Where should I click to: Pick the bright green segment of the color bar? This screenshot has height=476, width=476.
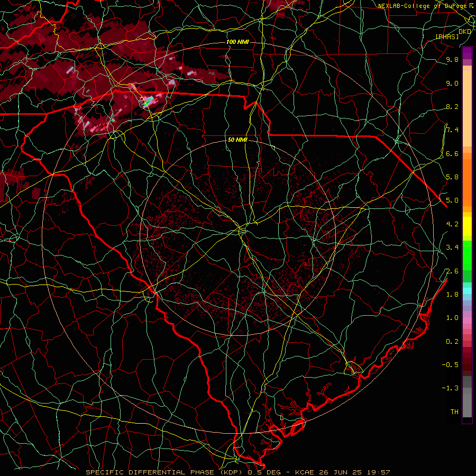pos(467,255)
